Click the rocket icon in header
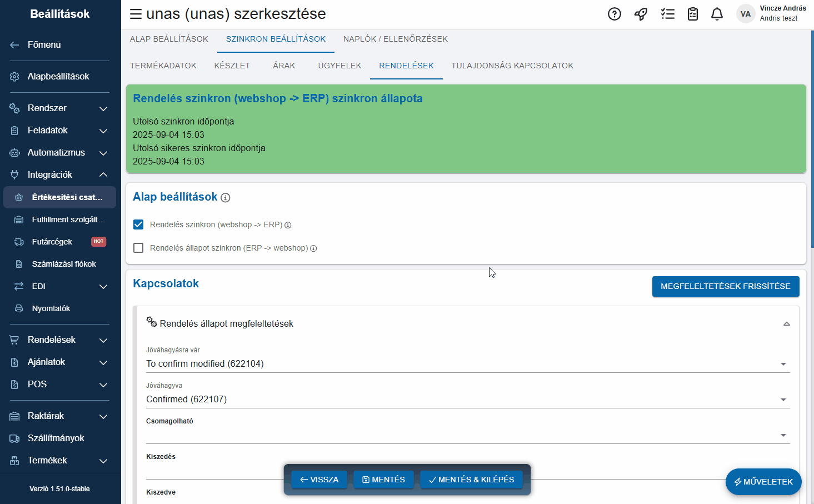This screenshot has width=814, height=504. coord(641,14)
